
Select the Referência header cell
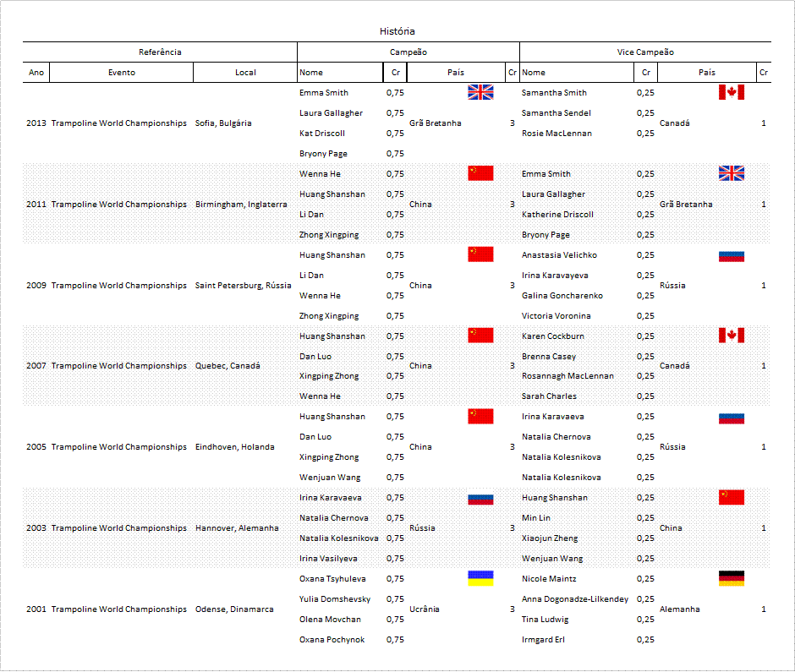(x=160, y=52)
